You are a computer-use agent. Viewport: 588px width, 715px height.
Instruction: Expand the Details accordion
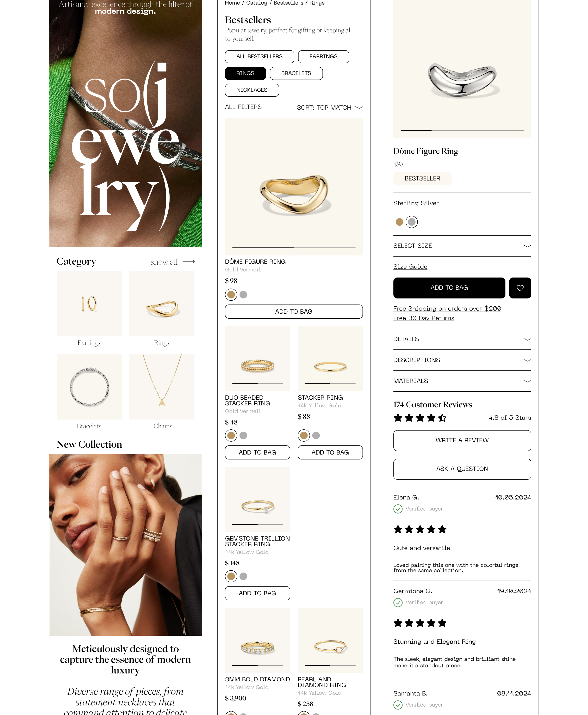[462, 339]
